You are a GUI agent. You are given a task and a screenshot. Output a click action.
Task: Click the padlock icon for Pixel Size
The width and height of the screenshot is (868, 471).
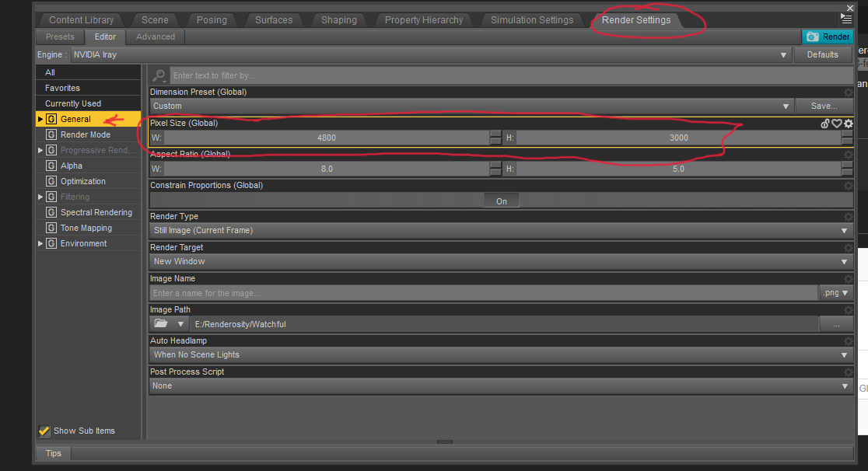click(x=824, y=124)
